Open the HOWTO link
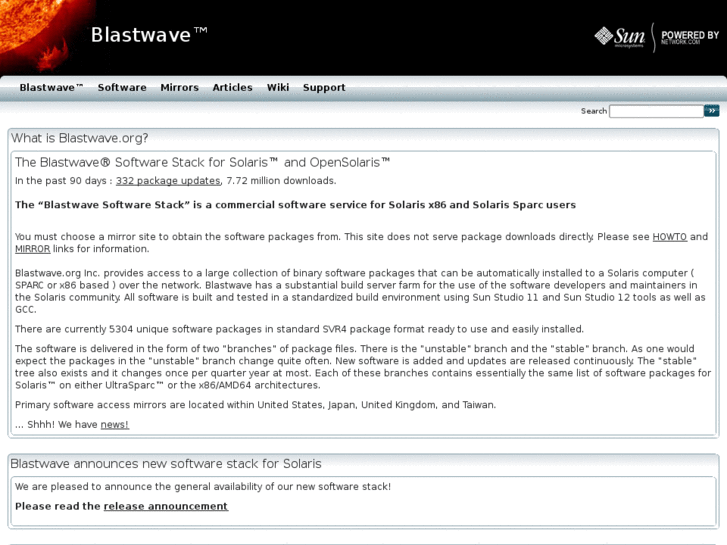 [x=670, y=237]
